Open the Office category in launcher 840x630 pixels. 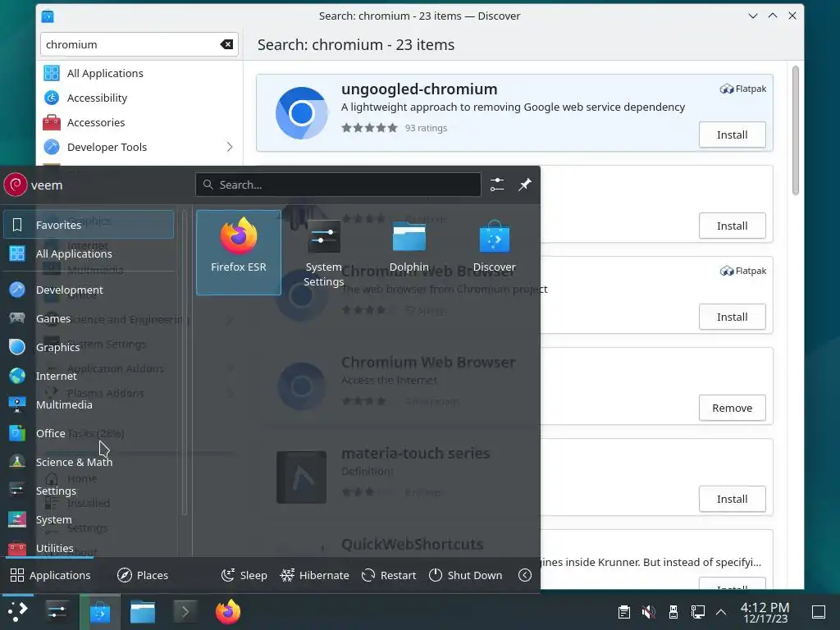[x=89, y=433]
